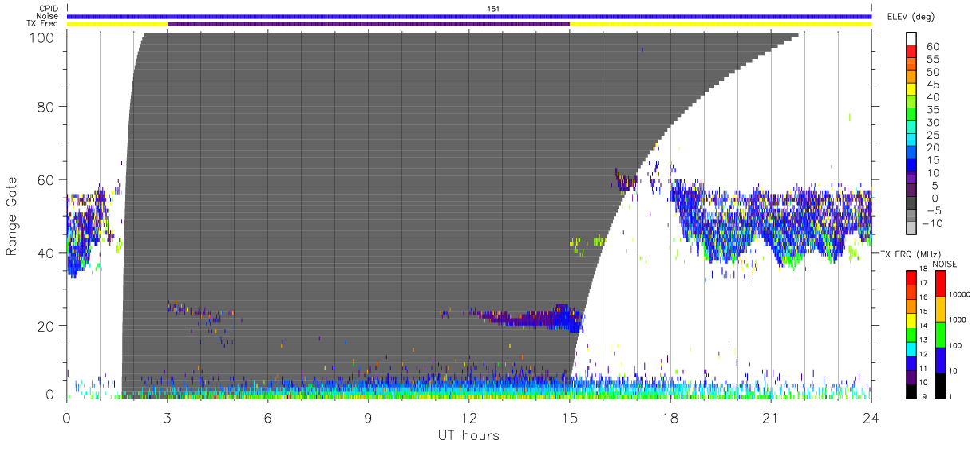Click the '80' tick on the Range Gate axis
980x452 pixels.
pos(46,106)
